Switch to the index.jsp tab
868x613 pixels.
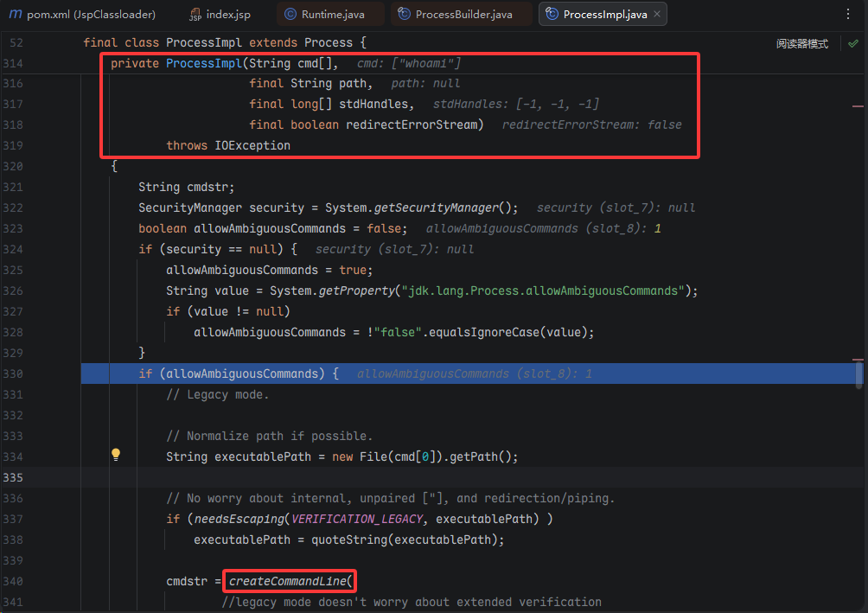click(228, 15)
